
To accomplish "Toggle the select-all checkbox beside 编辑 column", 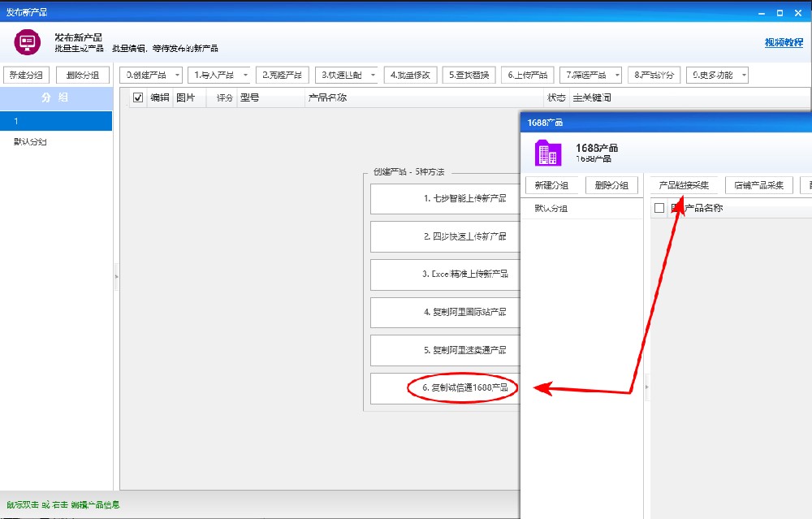I will click(x=138, y=97).
